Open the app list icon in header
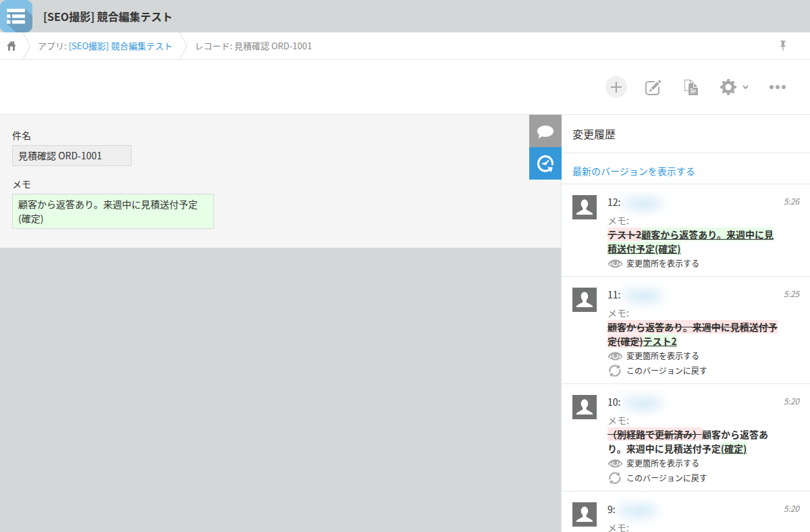Viewport: 810px width, 532px height. 16,16
